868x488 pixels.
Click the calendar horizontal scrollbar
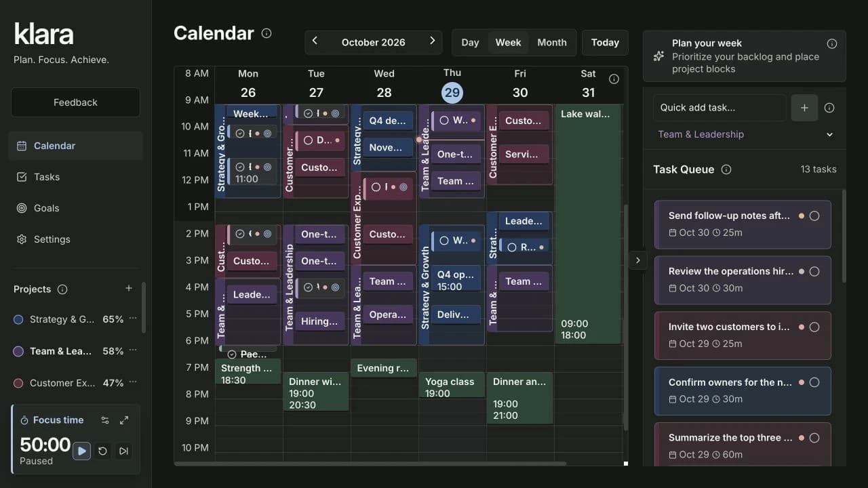click(x=370, y=464)
